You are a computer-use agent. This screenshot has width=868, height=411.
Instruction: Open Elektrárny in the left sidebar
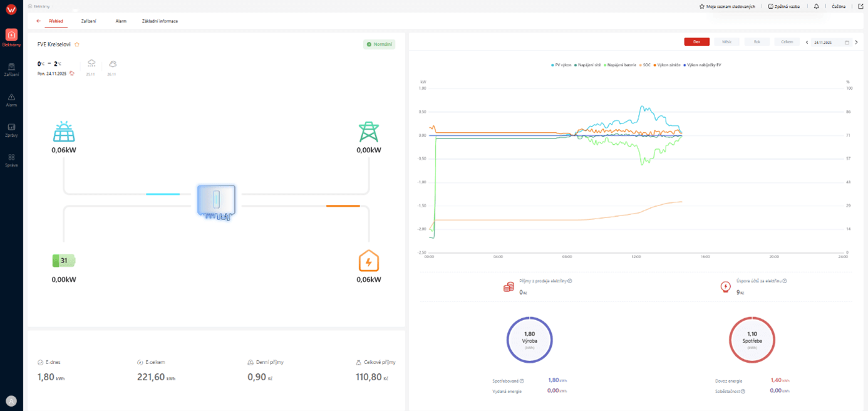[x=11, y=38]
